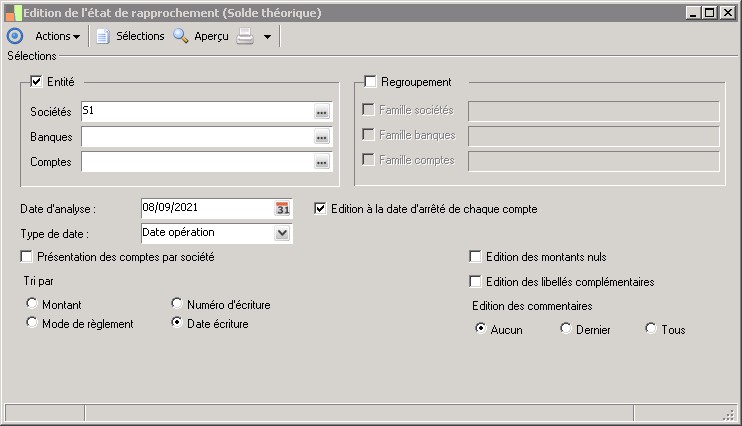Open the printer options dropdown arrow
Viewport: 742px width, 426px height.
267,37
